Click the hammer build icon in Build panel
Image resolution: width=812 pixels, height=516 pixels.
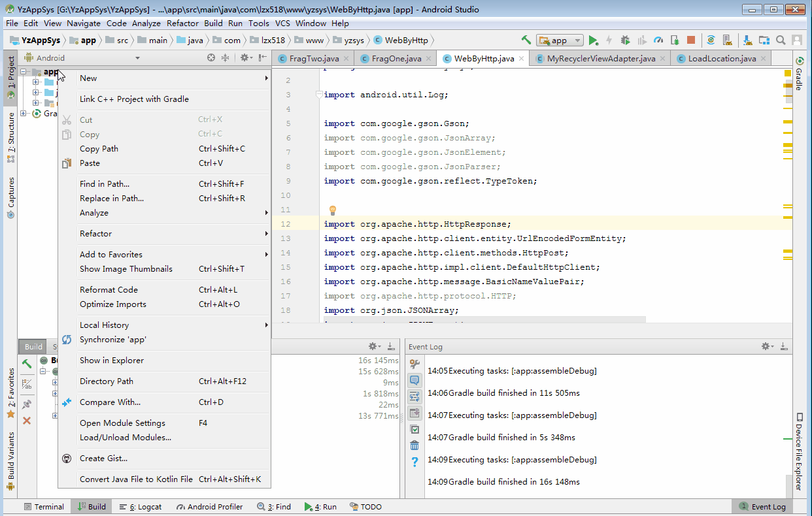pos(27,364)
